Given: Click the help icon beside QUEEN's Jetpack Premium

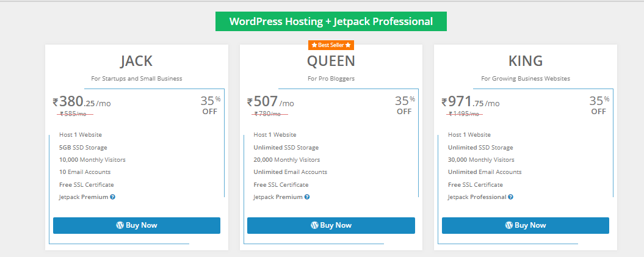Looking at the screenshot, I should click(307, 197).
